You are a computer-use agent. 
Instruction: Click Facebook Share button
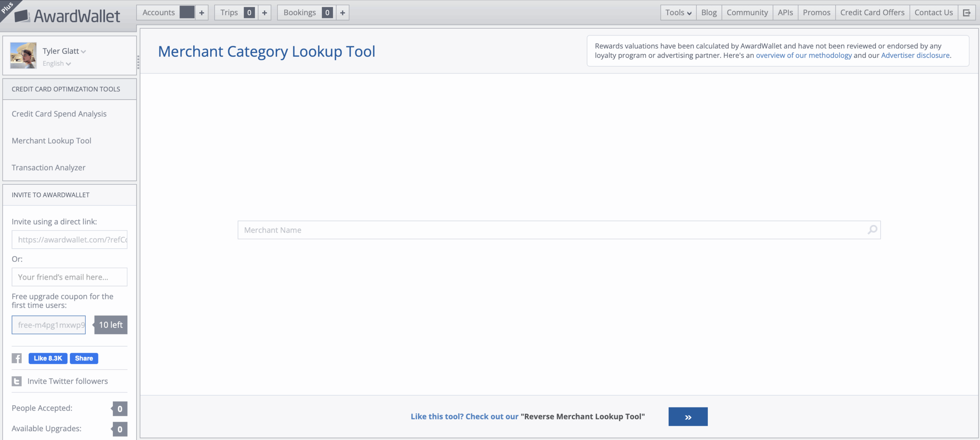click(84, 358)
